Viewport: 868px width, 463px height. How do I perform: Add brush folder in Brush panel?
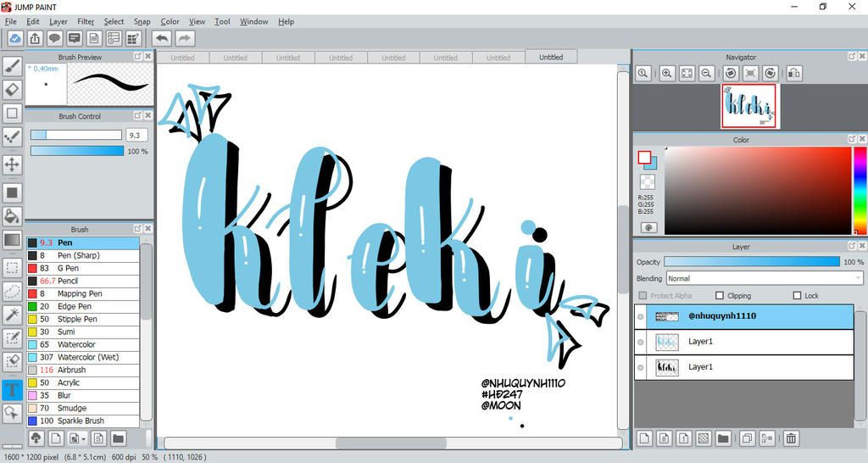(118, 438)
